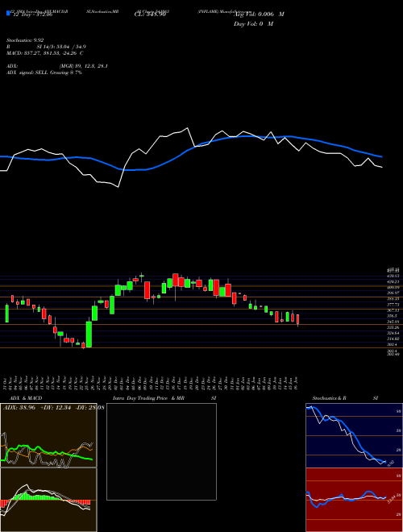
Task: Click the 367.11 price axis label
Action: [393, 310]
